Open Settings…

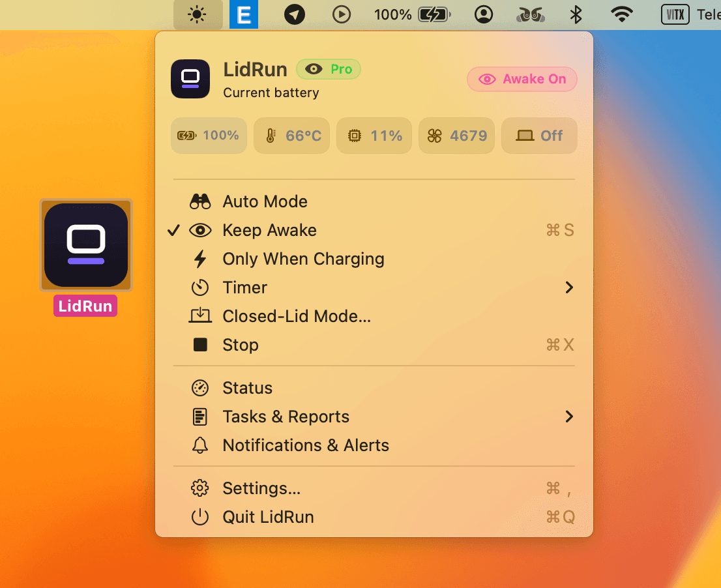pos(374,488)
